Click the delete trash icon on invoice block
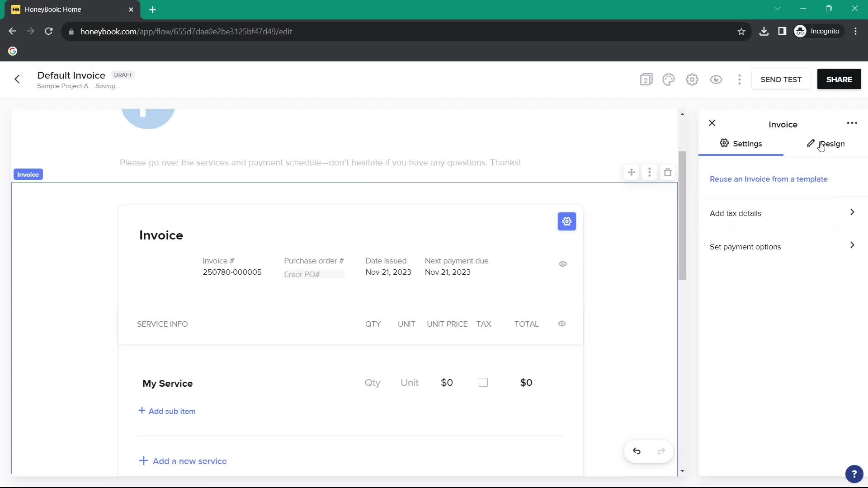This screenshot has height=488, width=868. pos(668,172)
